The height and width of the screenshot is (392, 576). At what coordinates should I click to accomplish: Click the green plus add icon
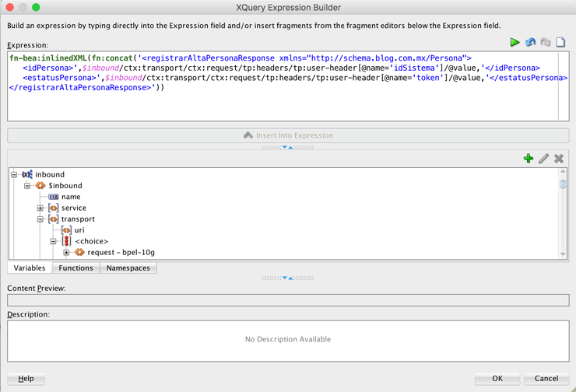529,159
